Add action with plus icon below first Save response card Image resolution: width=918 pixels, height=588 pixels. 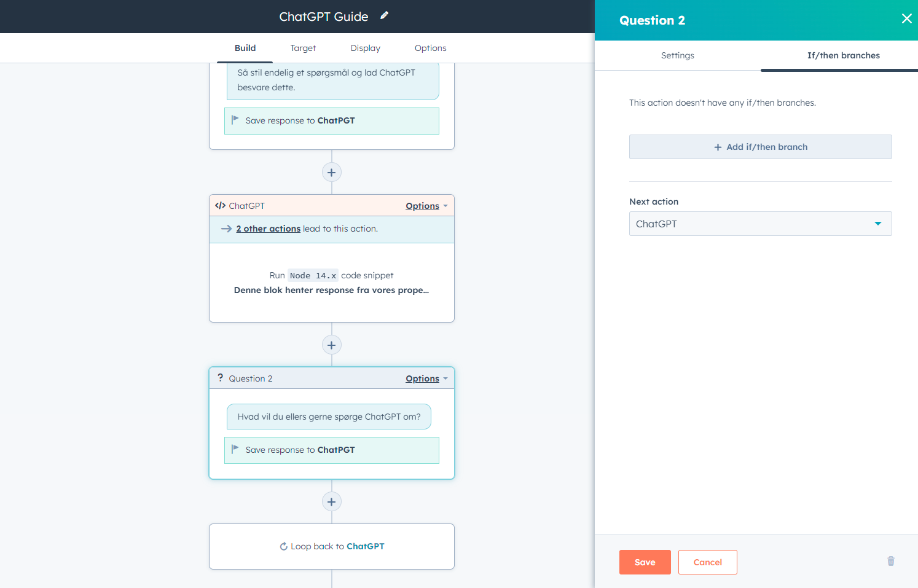click(332, 173)
